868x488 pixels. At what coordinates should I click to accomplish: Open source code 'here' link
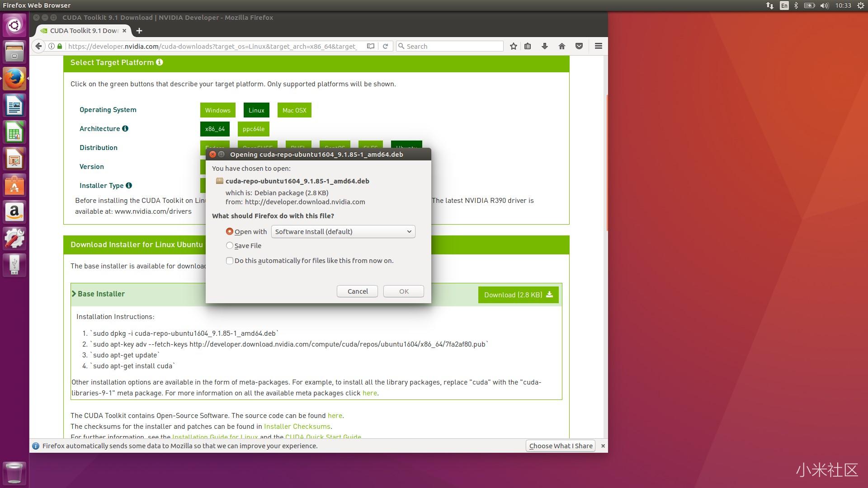click(335, 415)
